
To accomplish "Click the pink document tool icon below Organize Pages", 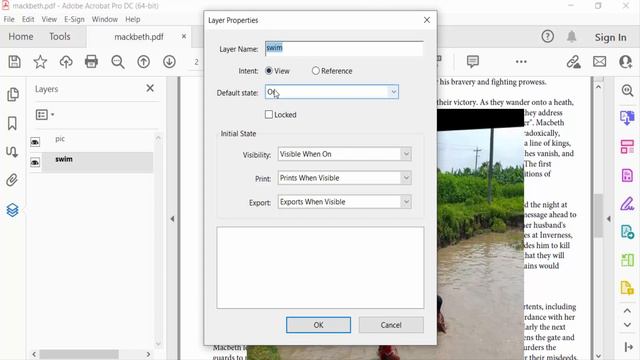I will tap(627, 175).
